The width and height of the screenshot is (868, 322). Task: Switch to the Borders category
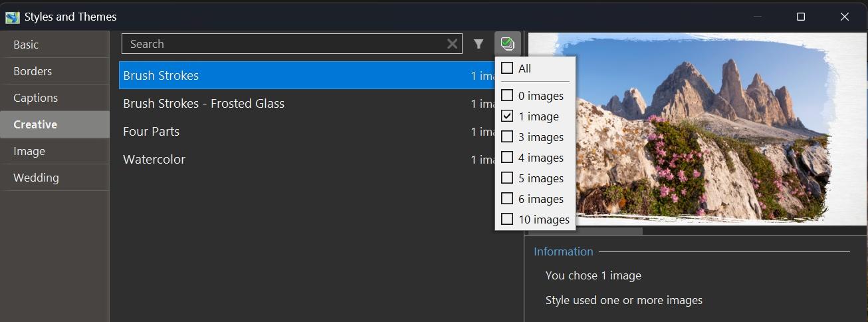pos(33,71)
